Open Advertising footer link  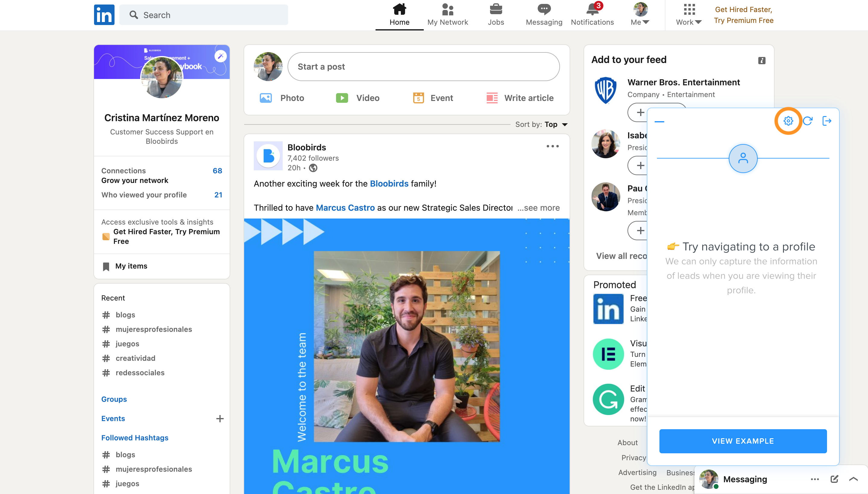tap(637, 472)
